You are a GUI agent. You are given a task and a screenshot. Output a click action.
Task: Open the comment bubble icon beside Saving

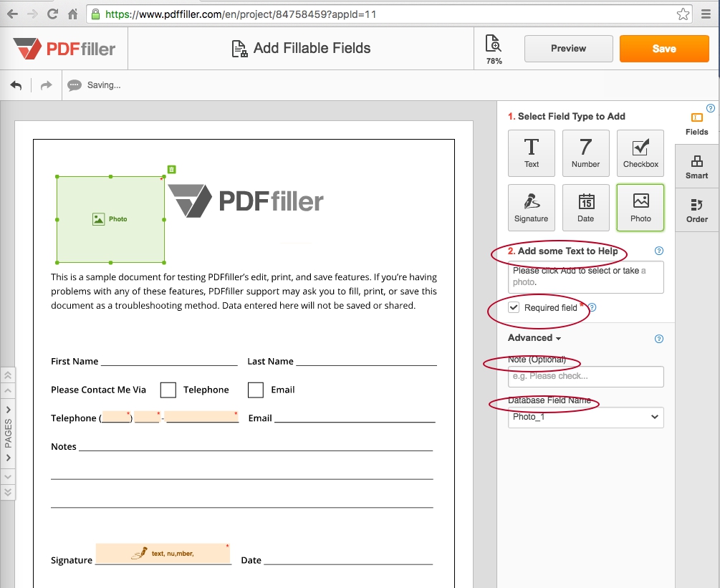pos(74,85)
